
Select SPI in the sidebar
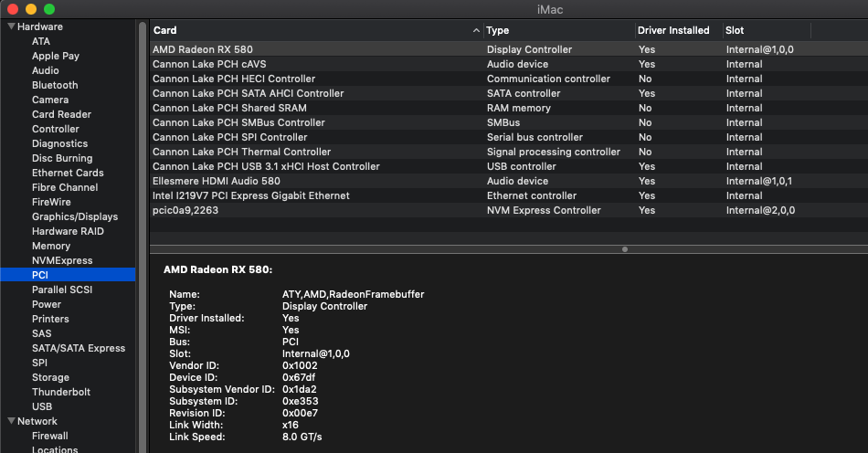[x=40, y=363]
